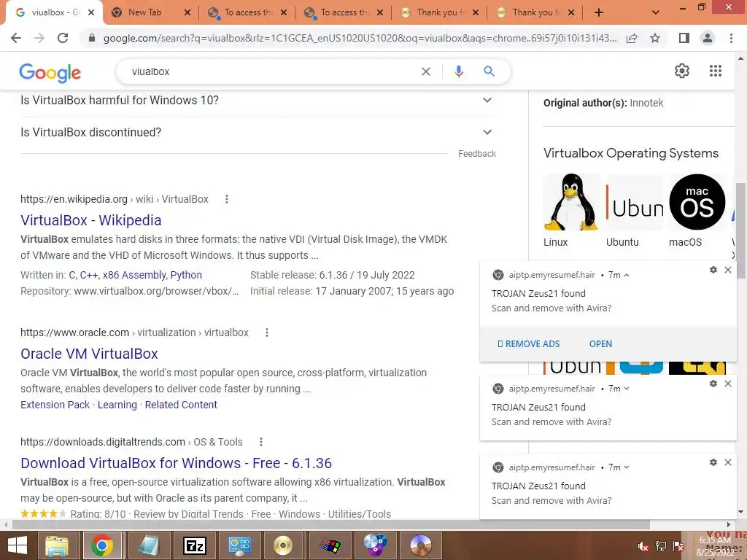The image size is (747, 560).
Task: Click the network tray icon
Action: click(x=661, y=546)
